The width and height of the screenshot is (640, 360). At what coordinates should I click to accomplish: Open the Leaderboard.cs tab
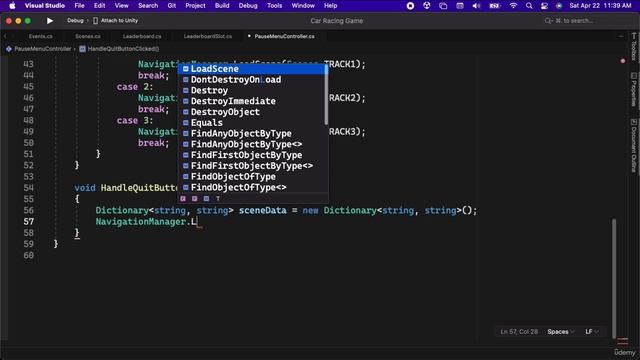(x=142, y=36)
